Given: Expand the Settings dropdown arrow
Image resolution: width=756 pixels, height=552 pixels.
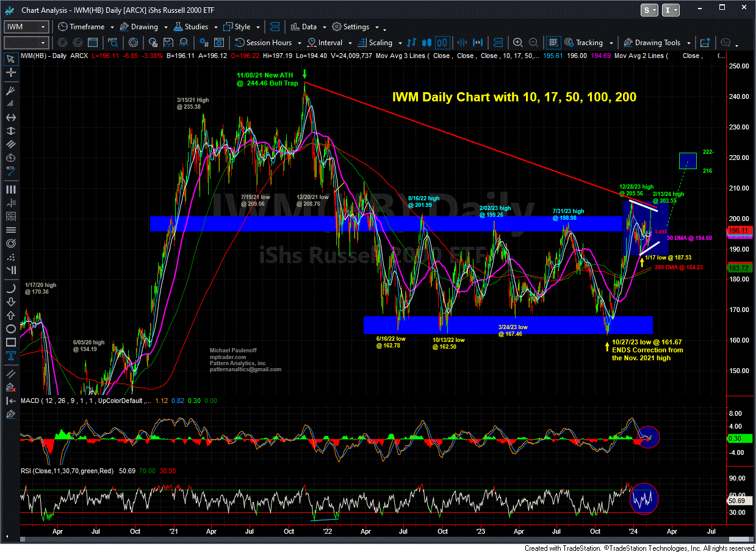Looking at the screenshot, I should (x=378, y=27).
